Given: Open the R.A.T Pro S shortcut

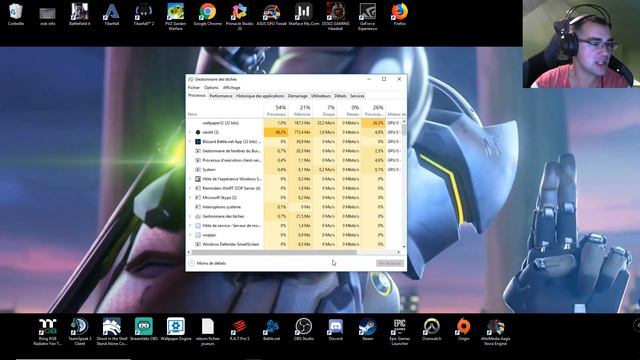Looking at the screenshot, I should pos(240,330).
